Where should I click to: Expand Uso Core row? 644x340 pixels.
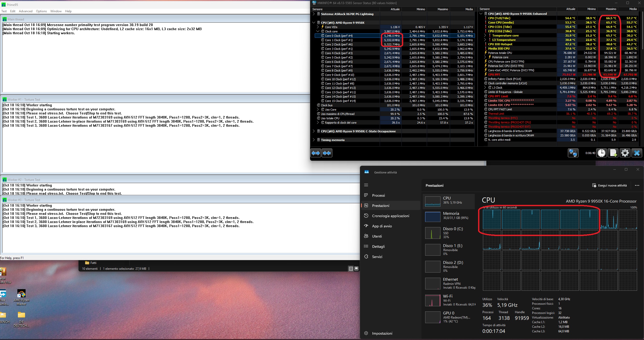pyautogui.click(x=318, y=110)
